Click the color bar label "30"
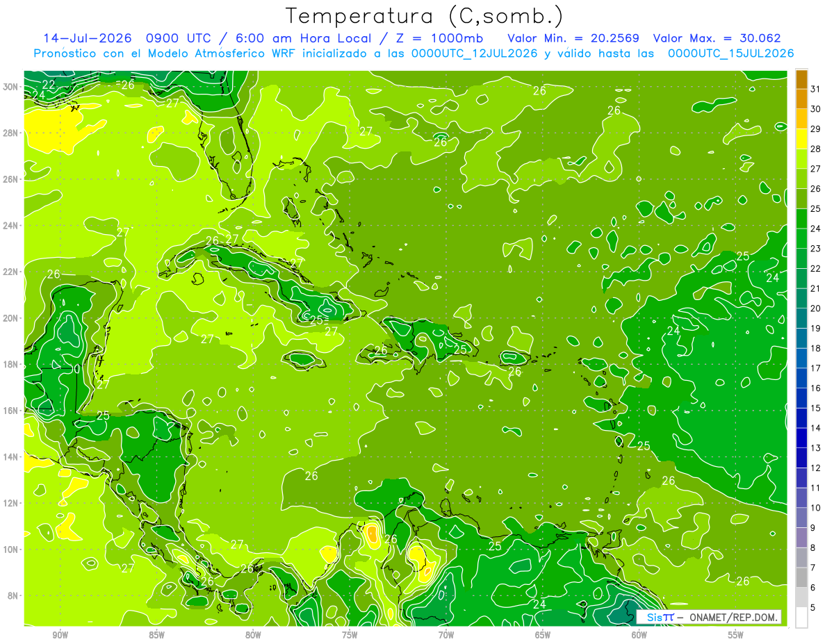This screenshot has width=834, height=644. pos(815,109)
